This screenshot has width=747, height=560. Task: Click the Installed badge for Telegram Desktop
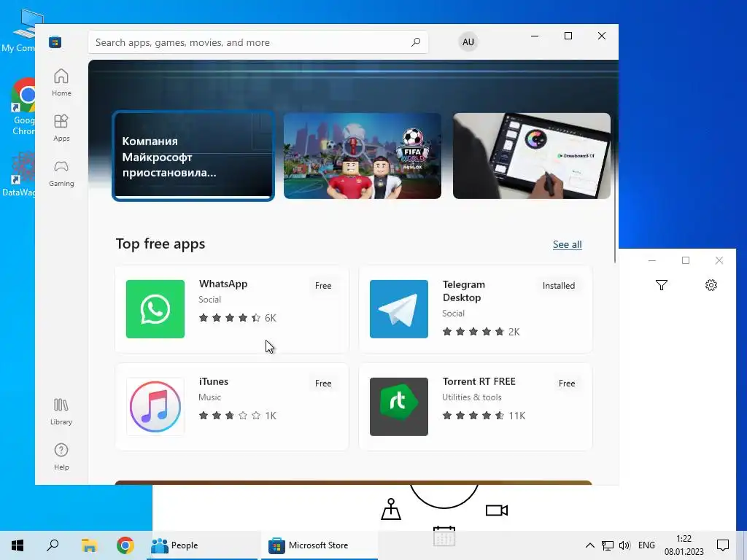[558, 286]
